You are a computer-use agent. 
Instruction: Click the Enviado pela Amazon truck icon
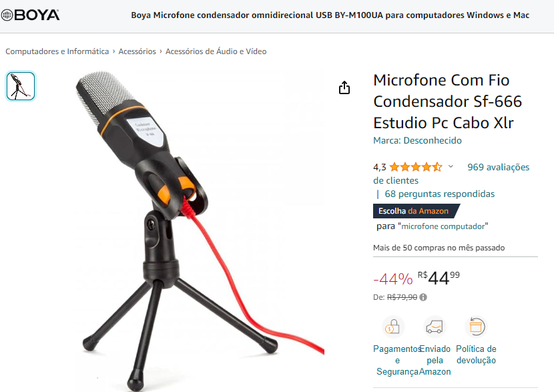(x=435, y=327)
